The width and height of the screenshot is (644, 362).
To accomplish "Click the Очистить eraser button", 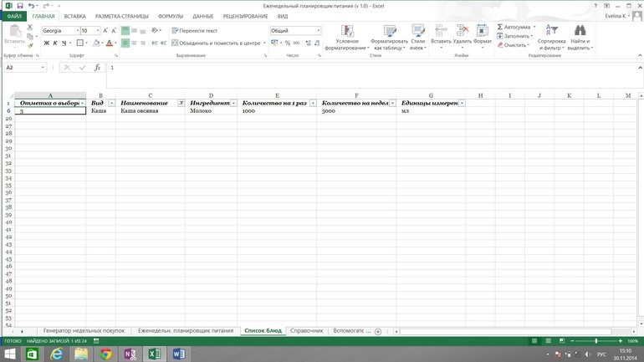I will click(x=500, y=45).
